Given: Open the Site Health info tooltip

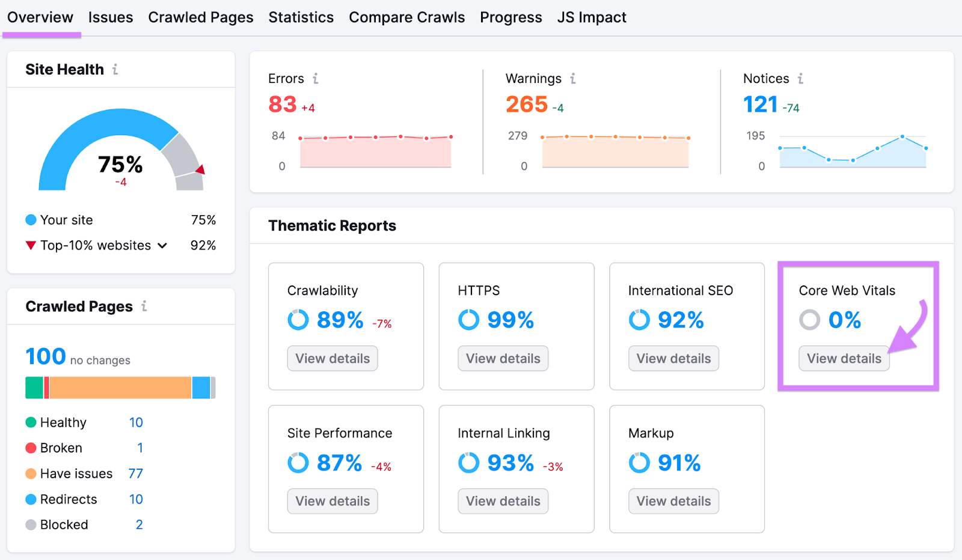Looking at the screenshot, I should click(x=114, y=69).
